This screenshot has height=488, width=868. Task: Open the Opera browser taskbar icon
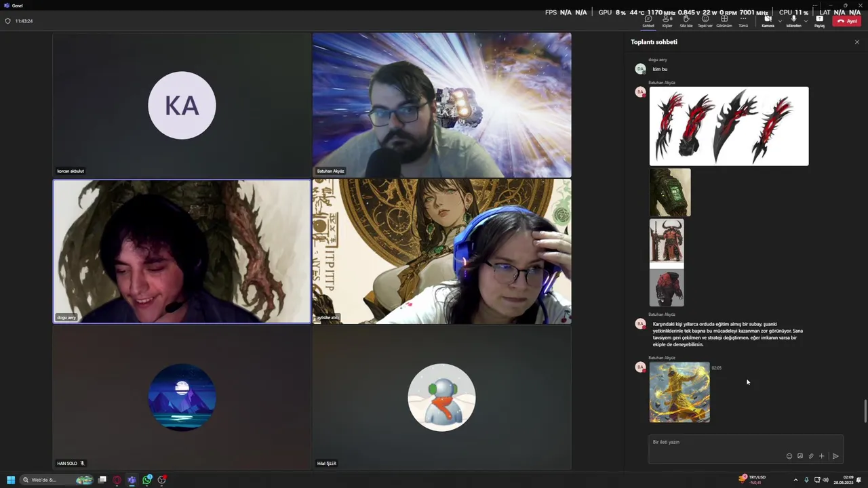[117, 480]
